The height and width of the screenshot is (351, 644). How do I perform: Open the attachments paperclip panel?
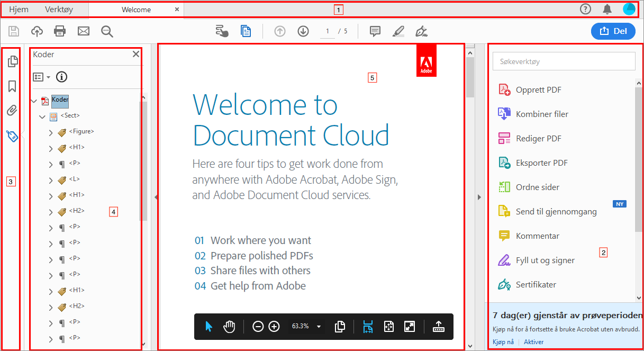(x=13, y=111)
